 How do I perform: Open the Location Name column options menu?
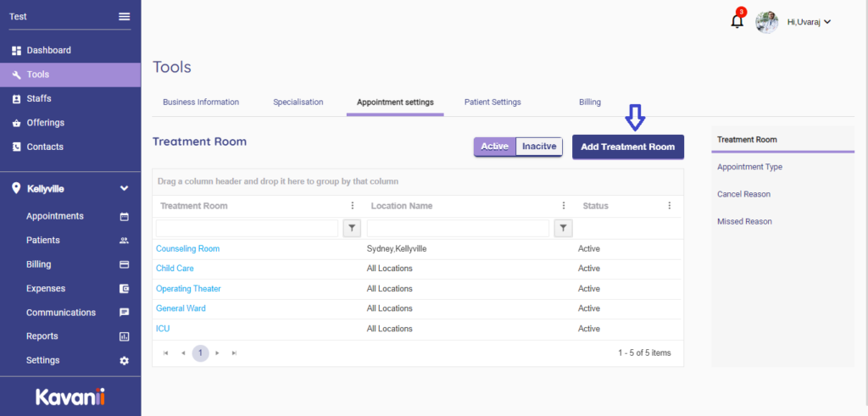click(564, 206)
